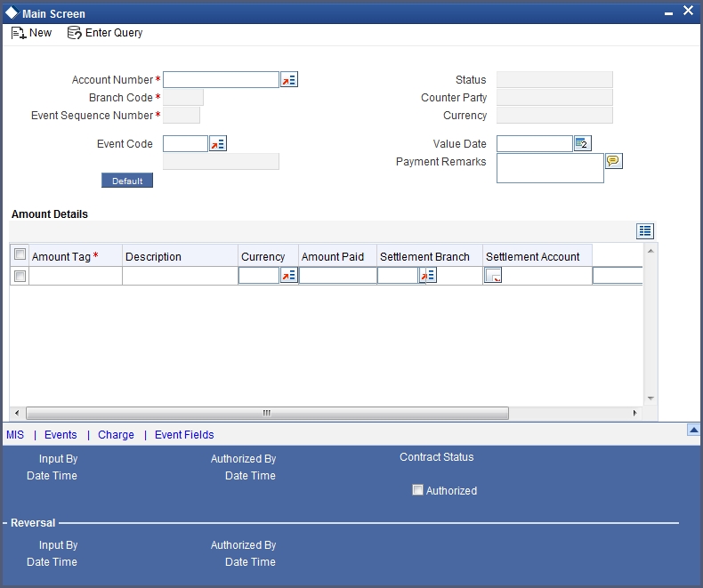The height and width of the screenshot is (588, 703).
Task: Click Settlement Account picker icon in row
Action: [493, 275]
